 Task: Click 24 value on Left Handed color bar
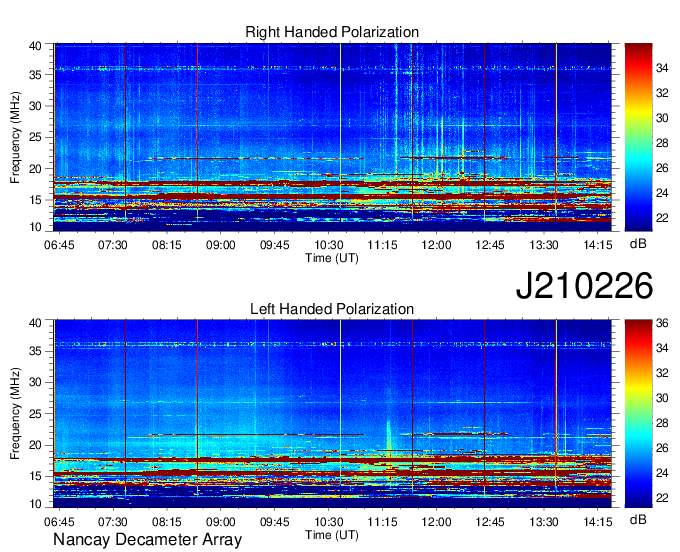tap(662, 473)
